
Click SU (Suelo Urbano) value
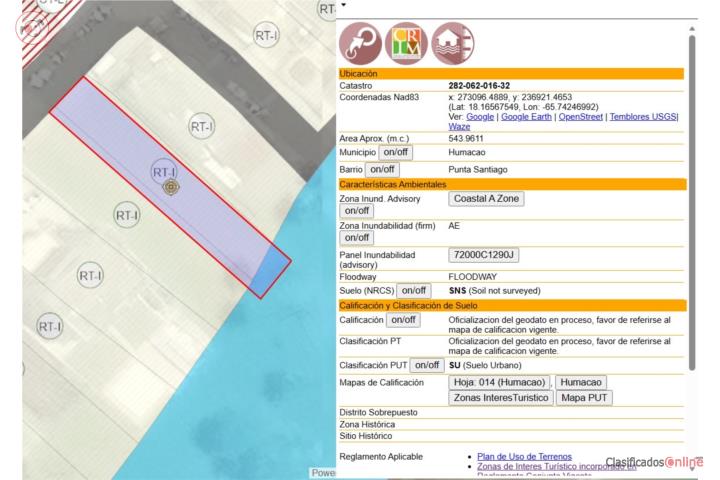tap(485, 365)
